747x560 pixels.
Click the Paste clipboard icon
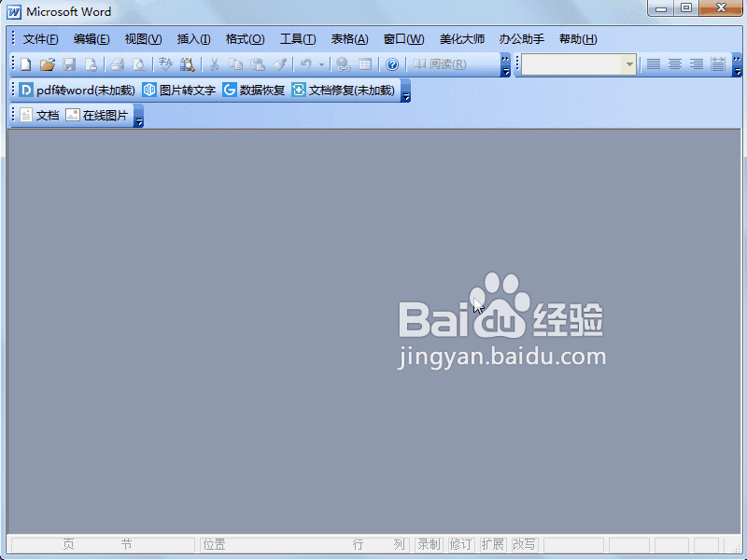(x=258, y=64)
